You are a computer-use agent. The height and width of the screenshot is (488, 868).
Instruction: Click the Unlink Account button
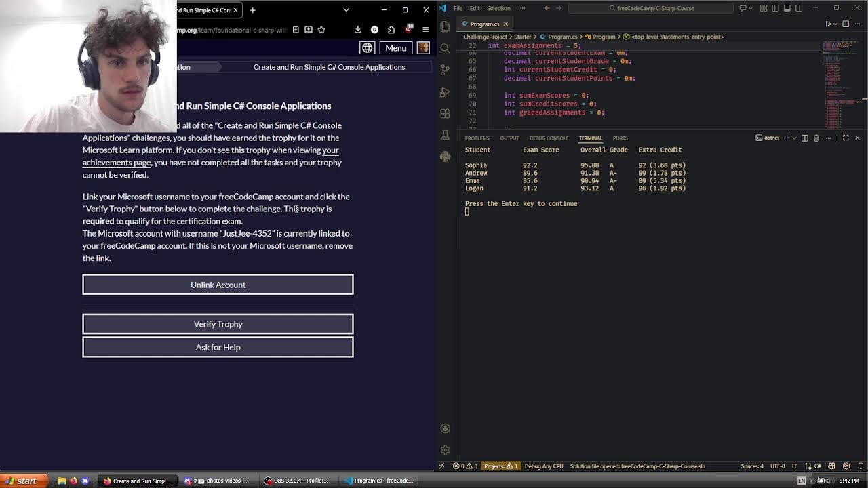pos(218,285)
